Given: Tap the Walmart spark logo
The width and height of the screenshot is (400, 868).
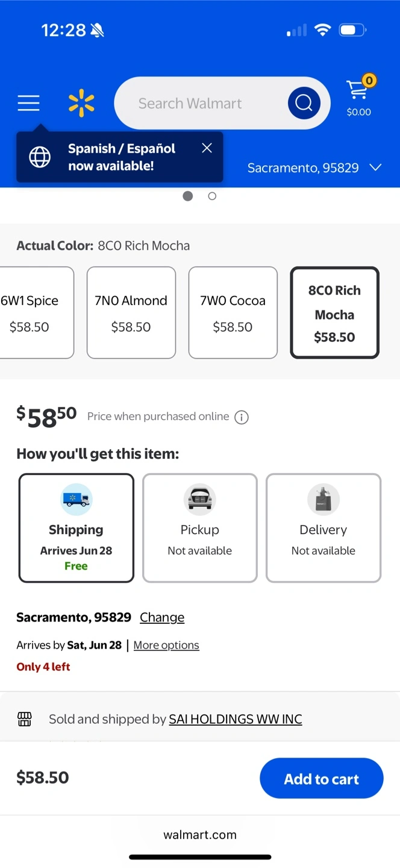Looking at the screenshot, I should (81, 103).
